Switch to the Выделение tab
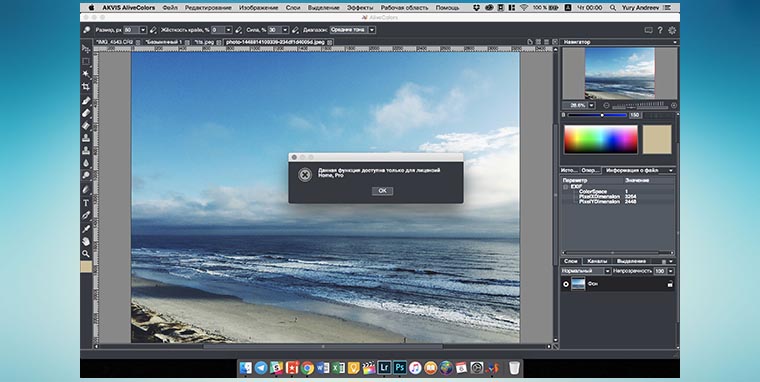 tap(631, 261)
